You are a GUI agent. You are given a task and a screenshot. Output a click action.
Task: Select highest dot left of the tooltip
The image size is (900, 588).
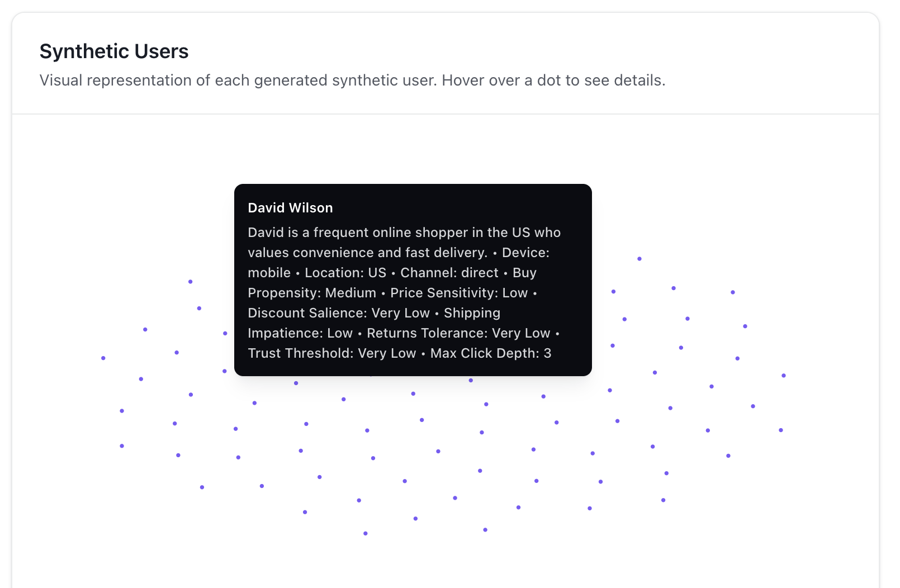[x=191, y=282]
